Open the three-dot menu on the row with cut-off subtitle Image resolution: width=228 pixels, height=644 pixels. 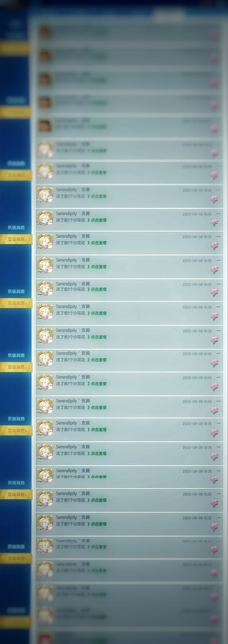[218, 471]
